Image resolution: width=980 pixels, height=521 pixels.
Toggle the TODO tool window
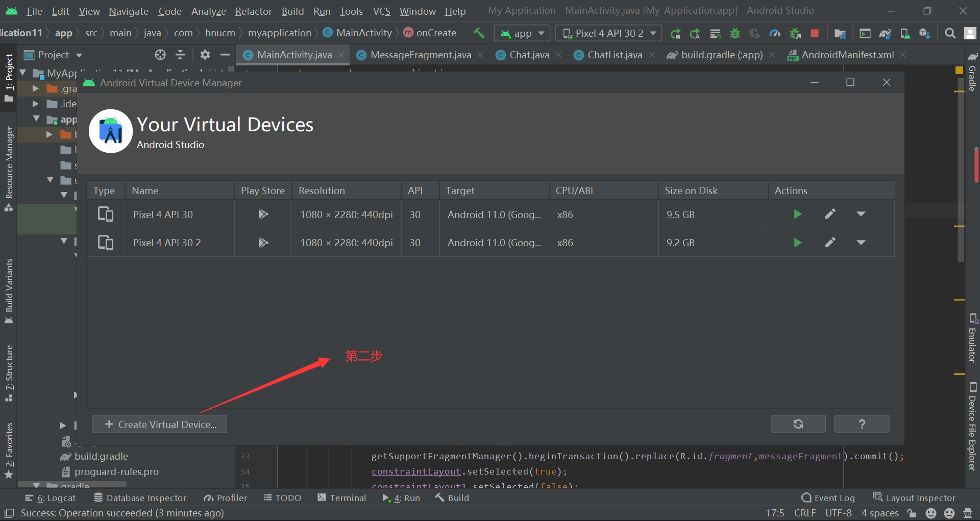282,498
